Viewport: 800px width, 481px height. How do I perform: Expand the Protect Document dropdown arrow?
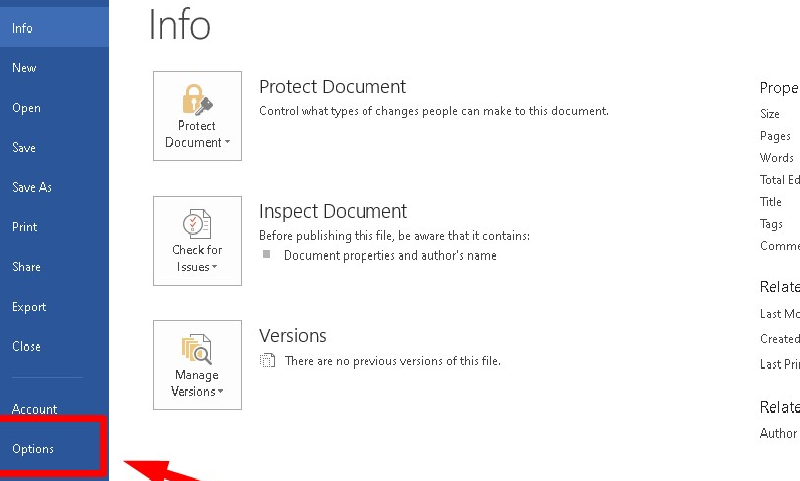click(228, 142)
